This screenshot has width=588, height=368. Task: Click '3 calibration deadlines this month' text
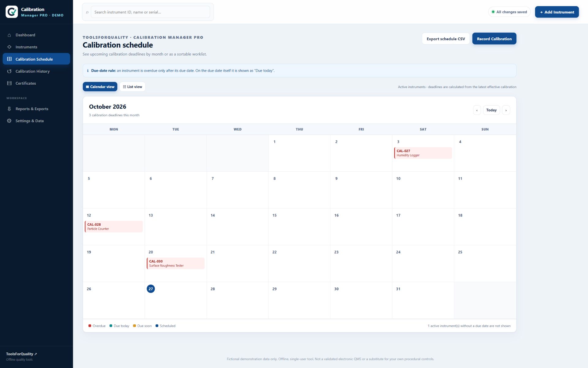pos(114,115)
